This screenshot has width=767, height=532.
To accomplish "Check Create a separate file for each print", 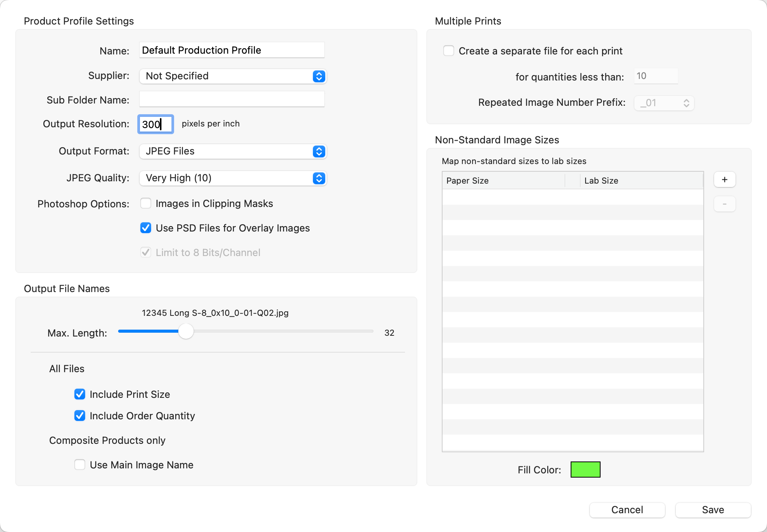I will (449, 51).
